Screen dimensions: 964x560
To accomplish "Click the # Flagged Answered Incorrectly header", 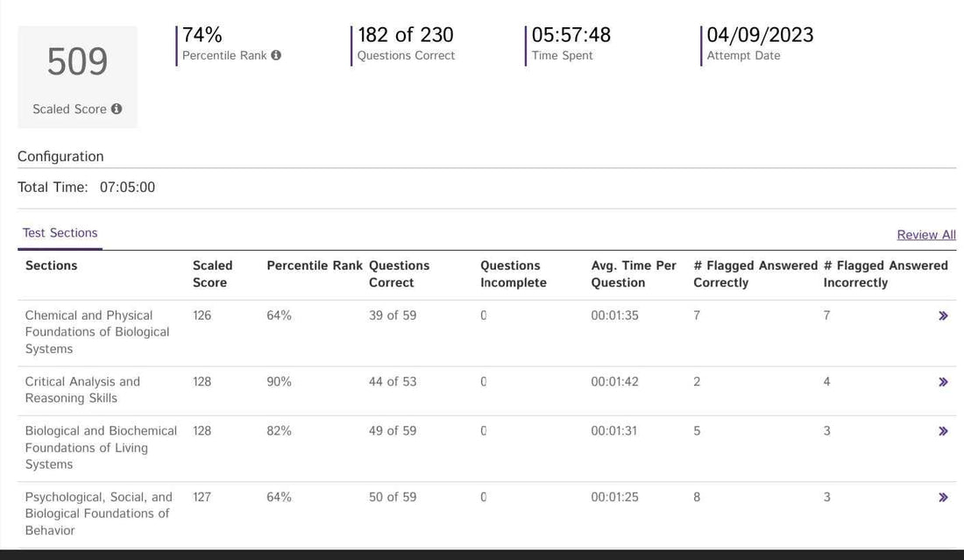I will (x=885, y=273).
